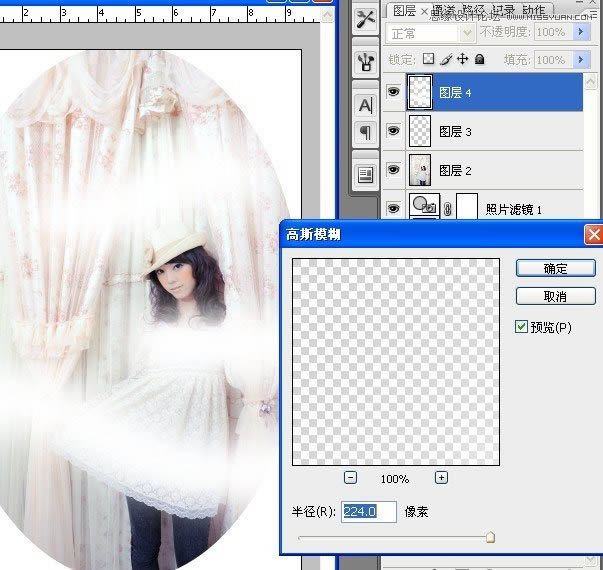The width and height of the screenshot is (603, 570).
Task: Click the lock all padlock icon
Action: (x=480, y=60)
